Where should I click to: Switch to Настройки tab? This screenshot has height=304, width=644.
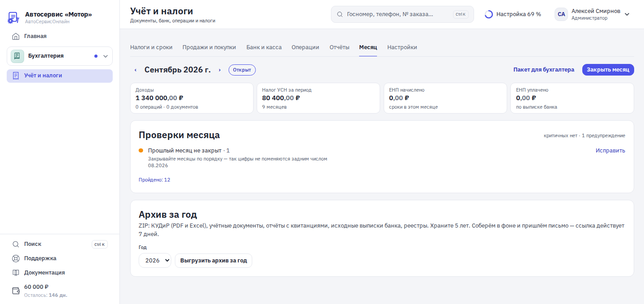402,47
